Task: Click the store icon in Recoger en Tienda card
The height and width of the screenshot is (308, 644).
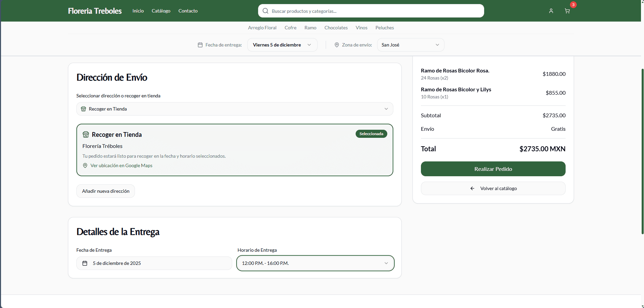Action: (86, 134)
